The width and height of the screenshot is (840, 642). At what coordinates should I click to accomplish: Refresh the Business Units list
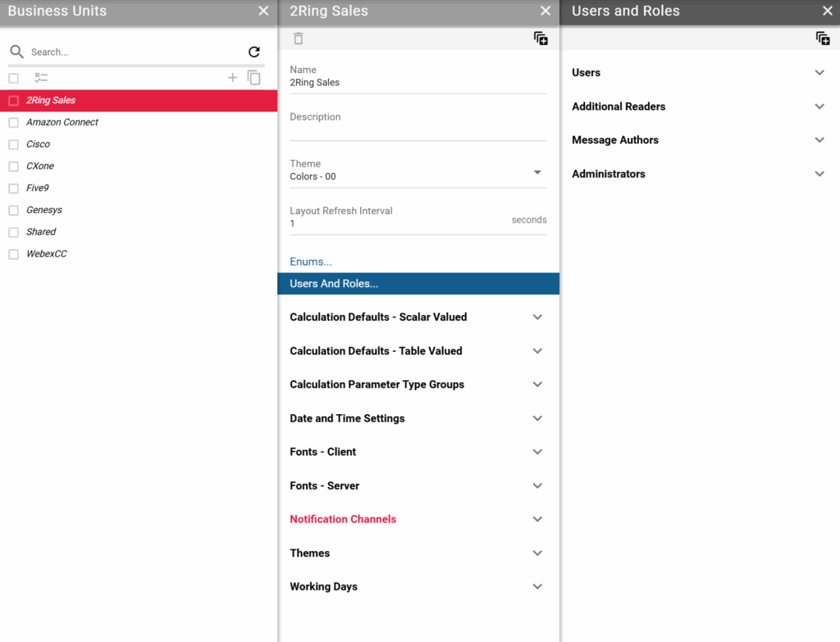pos(254,51)
